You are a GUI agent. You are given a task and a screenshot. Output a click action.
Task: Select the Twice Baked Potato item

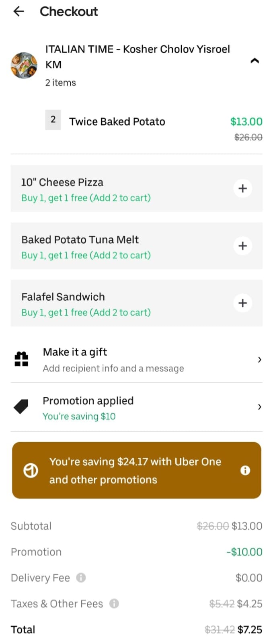click(x=117, y=122)
